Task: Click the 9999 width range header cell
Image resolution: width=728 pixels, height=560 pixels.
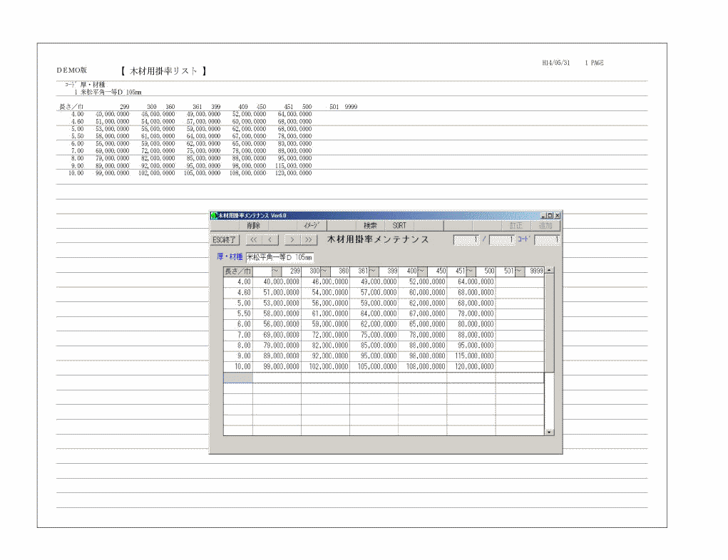Action: 533,271
